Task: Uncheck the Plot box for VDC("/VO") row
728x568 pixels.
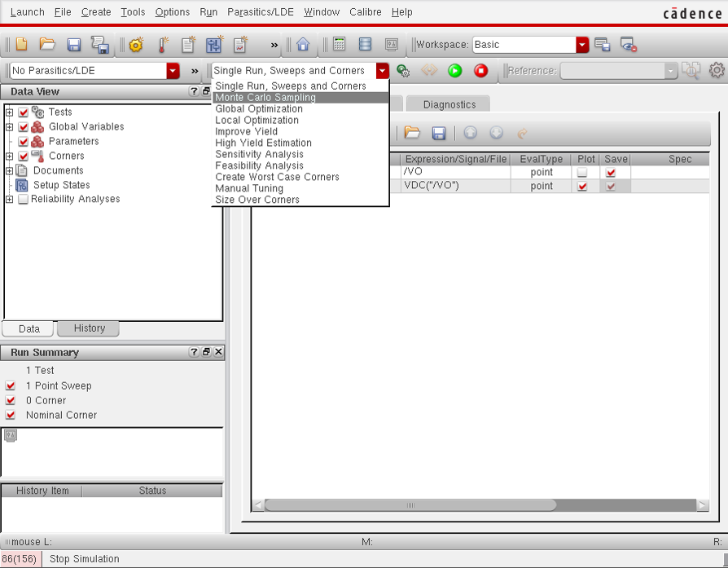Action: point(581,187)
